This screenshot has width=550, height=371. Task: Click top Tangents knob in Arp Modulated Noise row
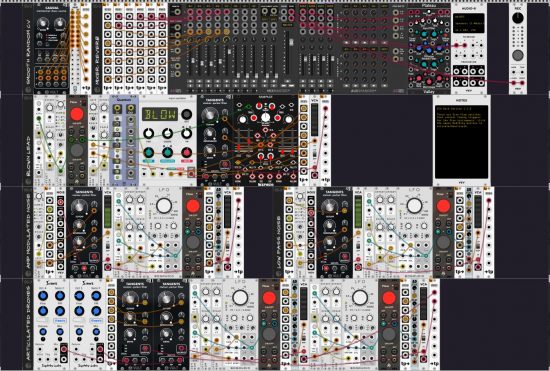(78, 206)
